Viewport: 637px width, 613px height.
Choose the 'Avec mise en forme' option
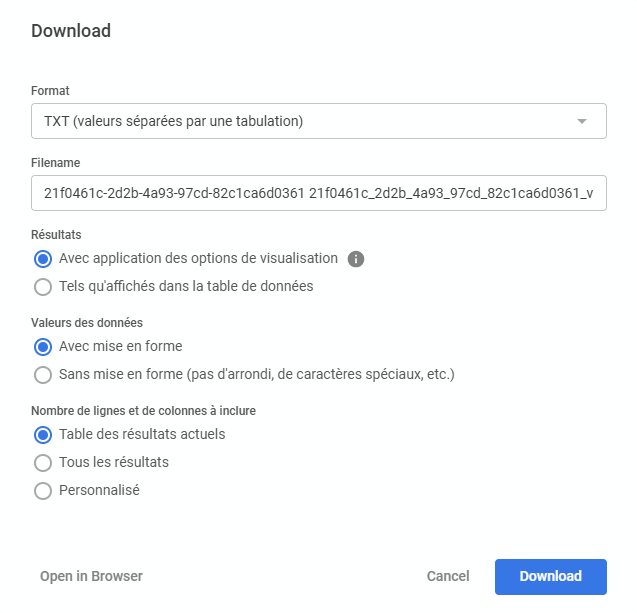click(43, 347)
